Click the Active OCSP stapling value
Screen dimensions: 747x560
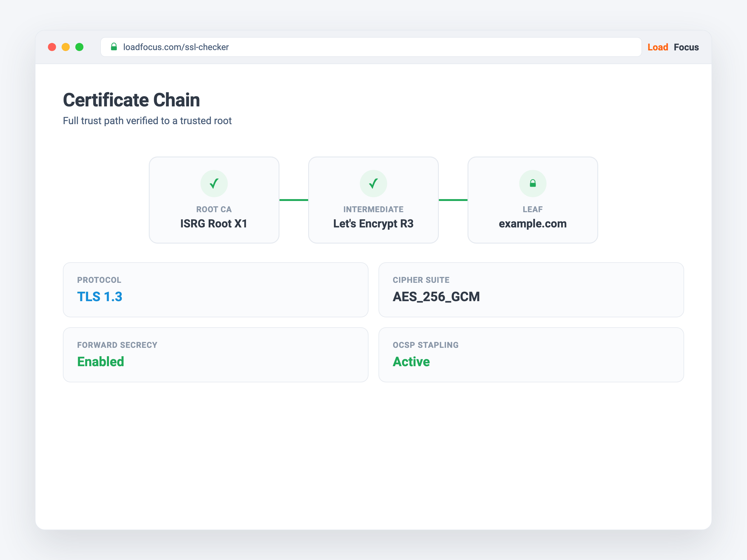(411, 362)
